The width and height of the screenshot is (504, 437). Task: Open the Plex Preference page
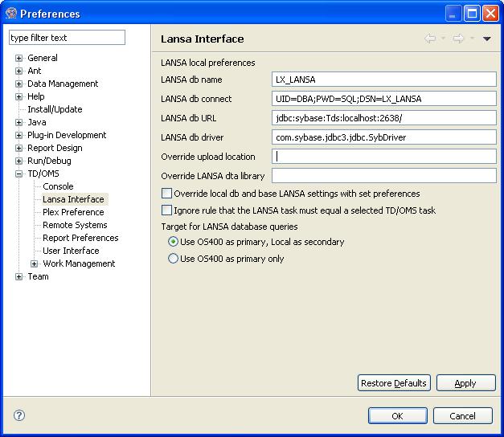pyautogui.click(x=73, y=212)
